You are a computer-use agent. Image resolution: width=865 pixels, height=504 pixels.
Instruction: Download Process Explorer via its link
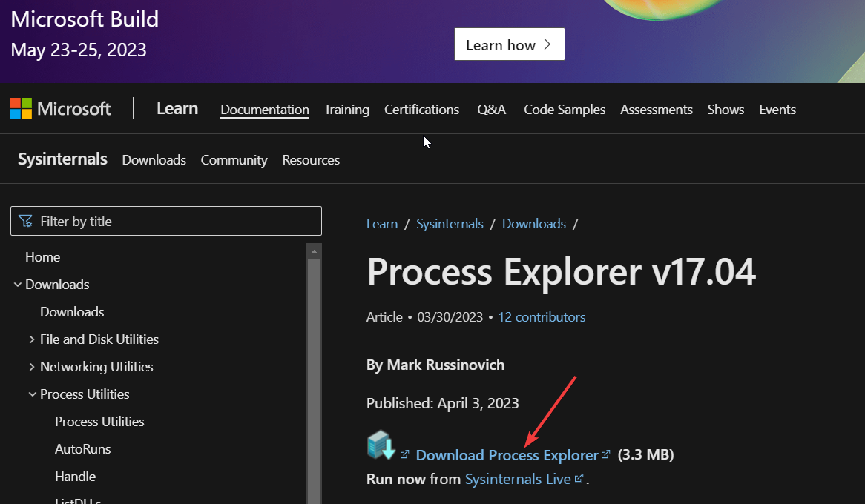click(x=507, y=454)
